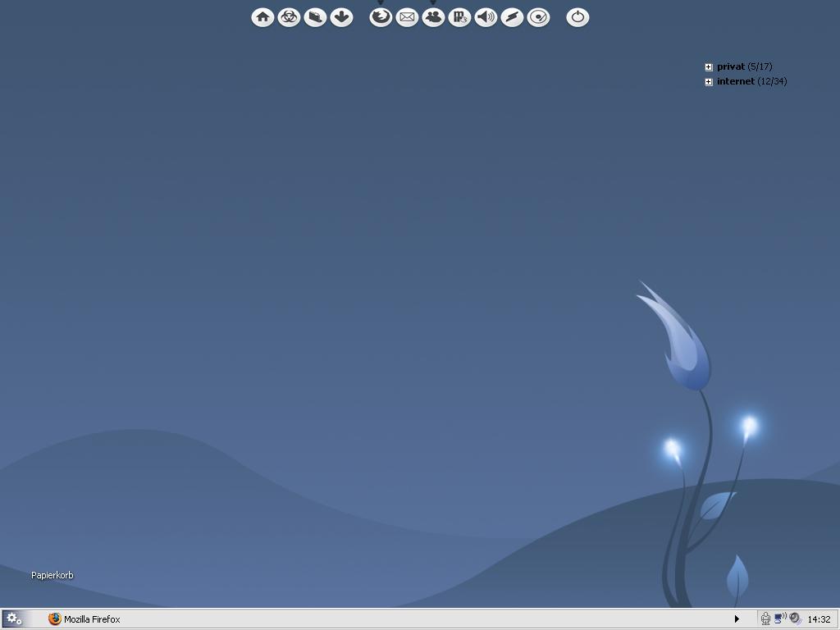Image resolution: width=840 pixels, height=630 pixels.
Task: Select the internet (12/34) label
Action: point(751,82)
